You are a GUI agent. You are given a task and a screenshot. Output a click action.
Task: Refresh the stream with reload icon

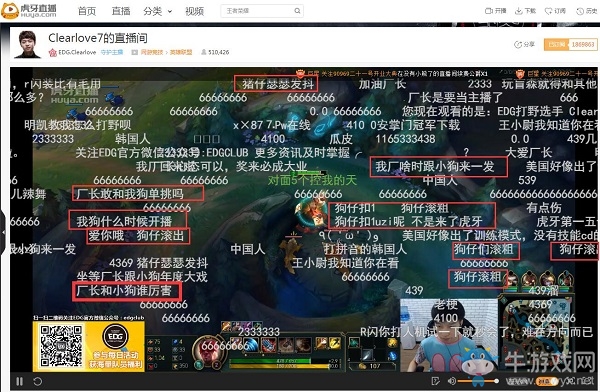(38, 381)
